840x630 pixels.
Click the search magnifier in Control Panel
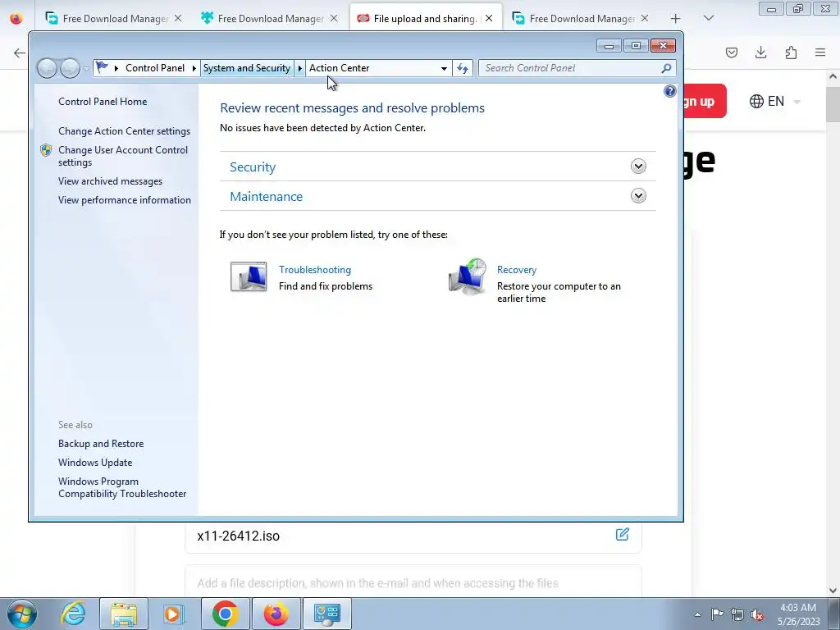point(666,68)
